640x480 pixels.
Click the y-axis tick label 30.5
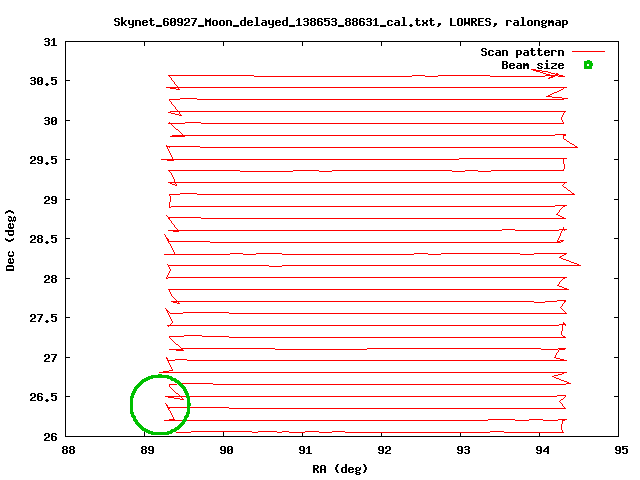[x=44, y=81]
